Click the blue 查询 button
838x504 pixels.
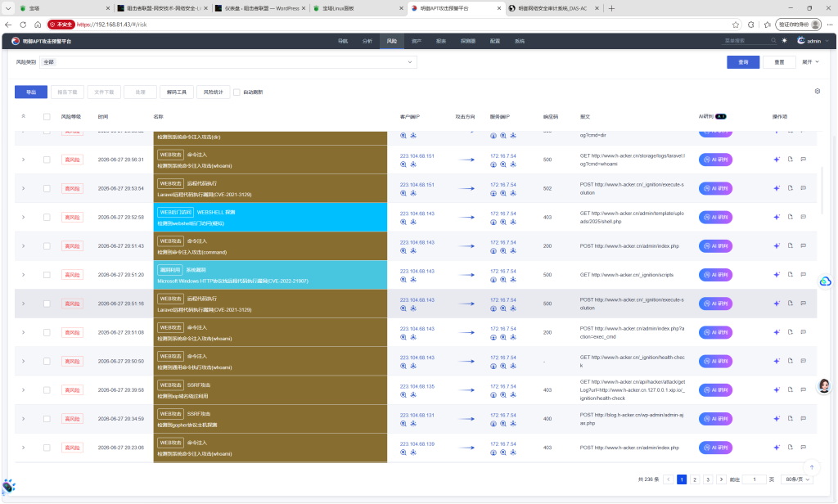coord(743,62)
